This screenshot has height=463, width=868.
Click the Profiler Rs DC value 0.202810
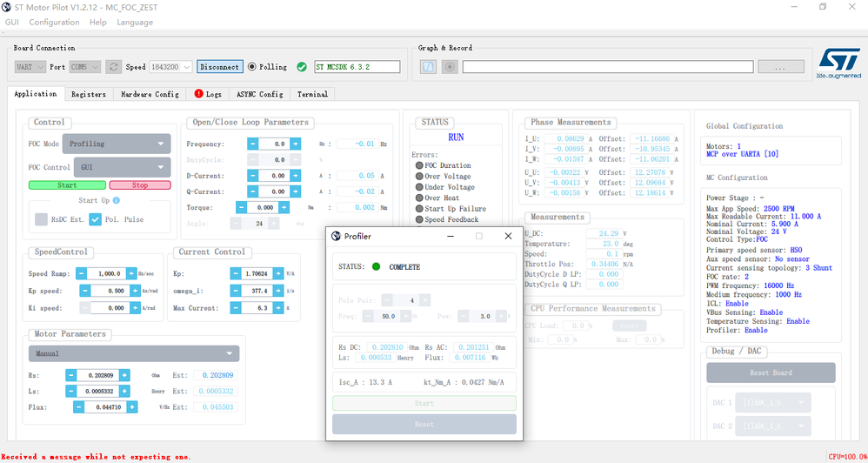(388, 347)
